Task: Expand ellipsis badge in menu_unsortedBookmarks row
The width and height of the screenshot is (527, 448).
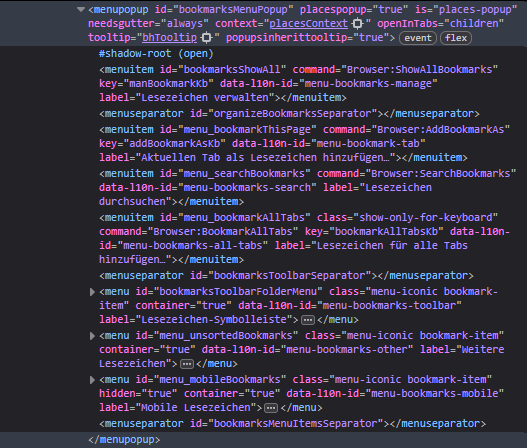Action: pos(187,364)
